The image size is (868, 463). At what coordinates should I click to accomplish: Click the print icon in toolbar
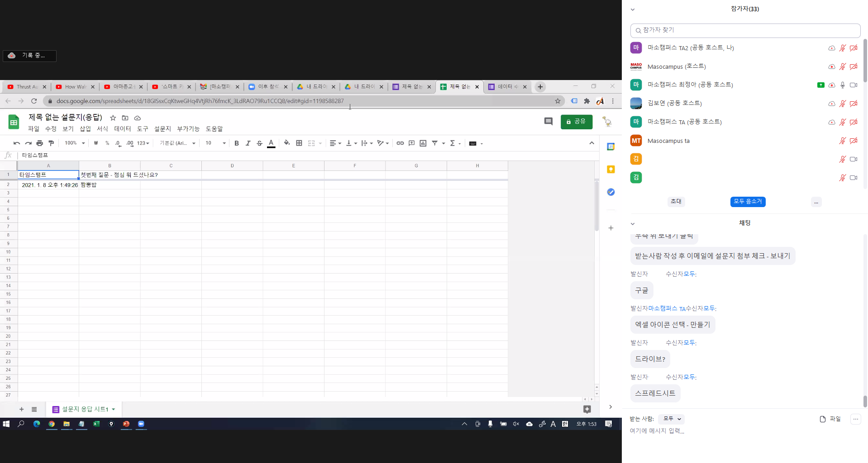coord(40,143)
